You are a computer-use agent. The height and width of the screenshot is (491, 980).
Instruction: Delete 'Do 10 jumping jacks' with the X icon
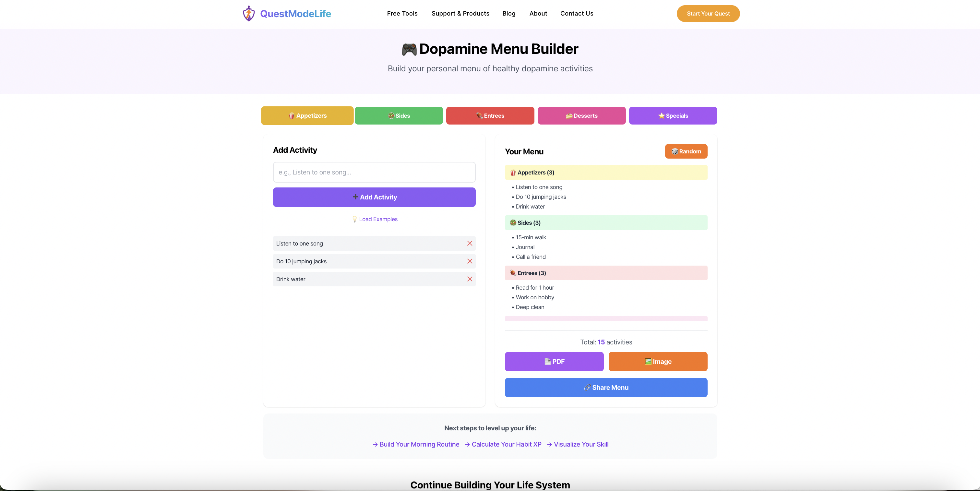click(x=470, y=261)
